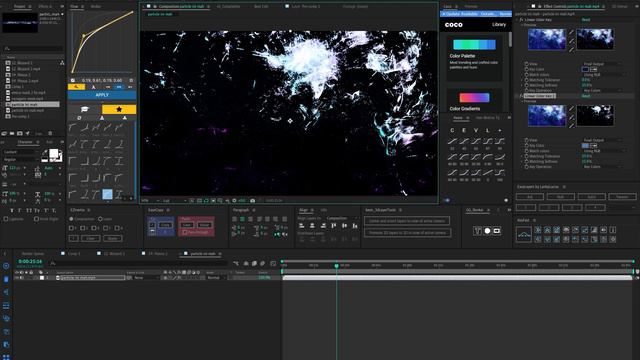640x360 pixels.
Task: Switch to the Render Queue tab
Action: click(33, 253)
